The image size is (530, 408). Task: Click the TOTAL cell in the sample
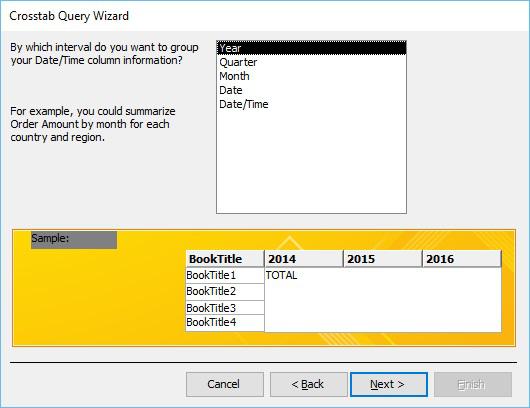click(281, 275)
